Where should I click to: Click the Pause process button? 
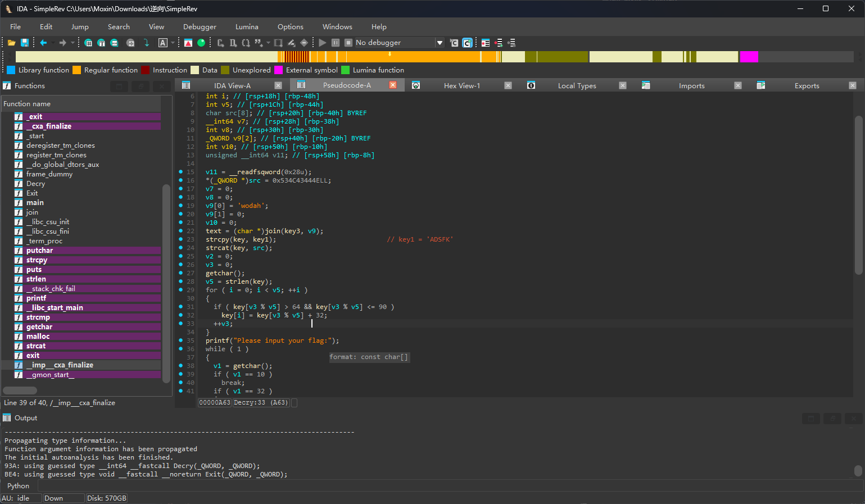[336, 43]
